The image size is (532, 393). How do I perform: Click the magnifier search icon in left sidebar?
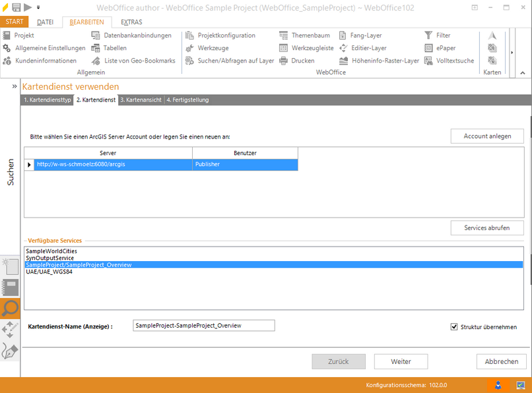(x=10, y=308)
